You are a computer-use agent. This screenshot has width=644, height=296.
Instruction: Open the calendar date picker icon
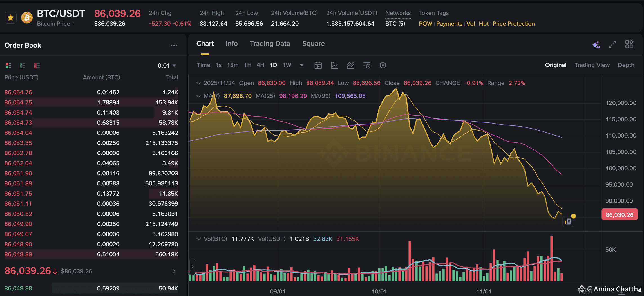point(318,65)
